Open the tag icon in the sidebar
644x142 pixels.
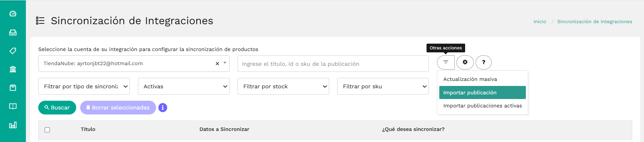pos(13,51)
